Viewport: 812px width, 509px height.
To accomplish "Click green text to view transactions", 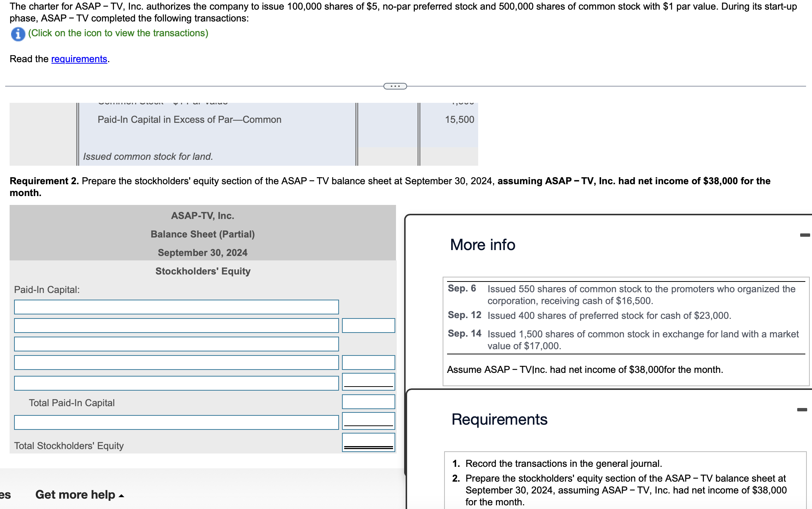I will click(x=118, y=33).
